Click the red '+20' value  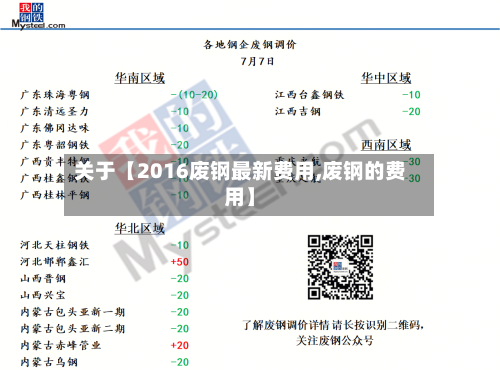point(180,345)
